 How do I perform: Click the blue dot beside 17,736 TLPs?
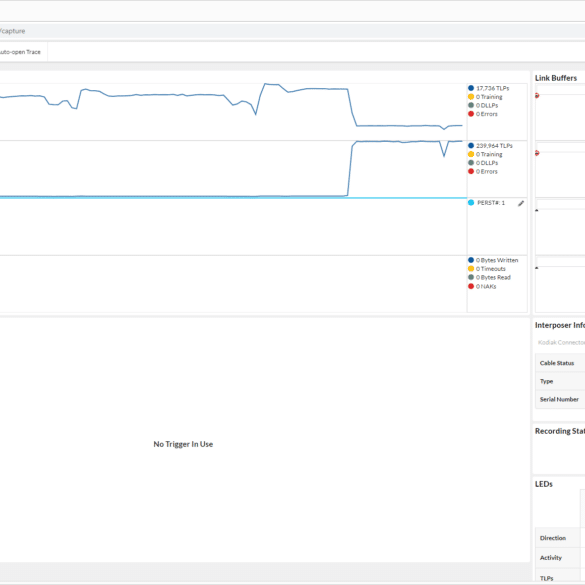click(x=471, y=88)
